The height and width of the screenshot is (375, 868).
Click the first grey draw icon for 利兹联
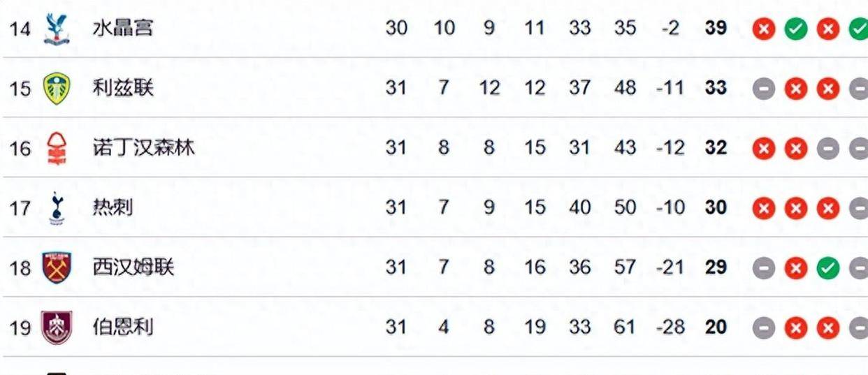pyautogui.click(x=764, y=89)
